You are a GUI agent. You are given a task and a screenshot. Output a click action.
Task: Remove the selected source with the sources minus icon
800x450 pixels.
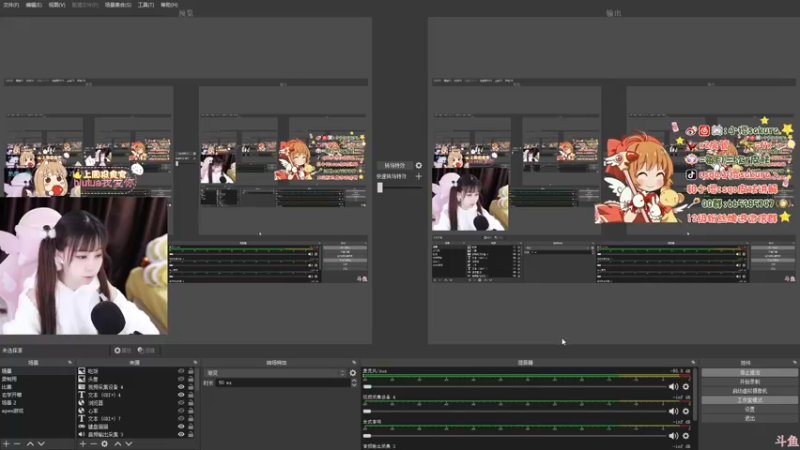(x=93, y=444)
